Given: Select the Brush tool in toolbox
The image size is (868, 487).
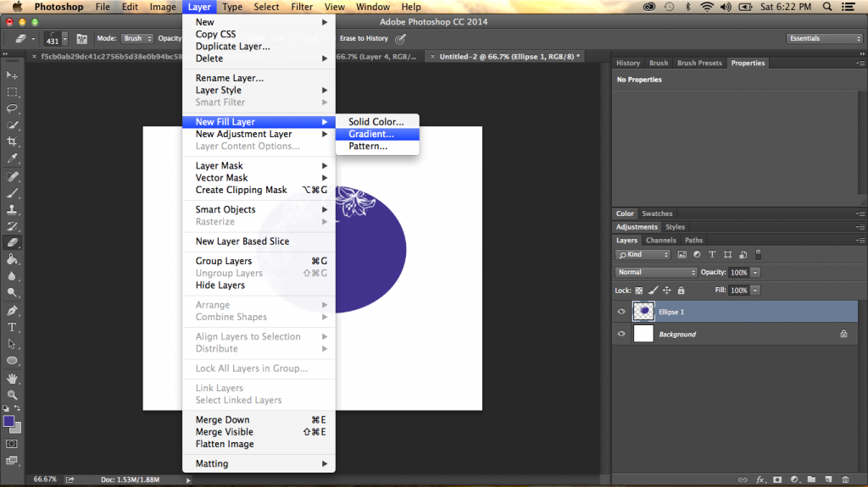Looking at the screenshot, I should coord(12,193).
